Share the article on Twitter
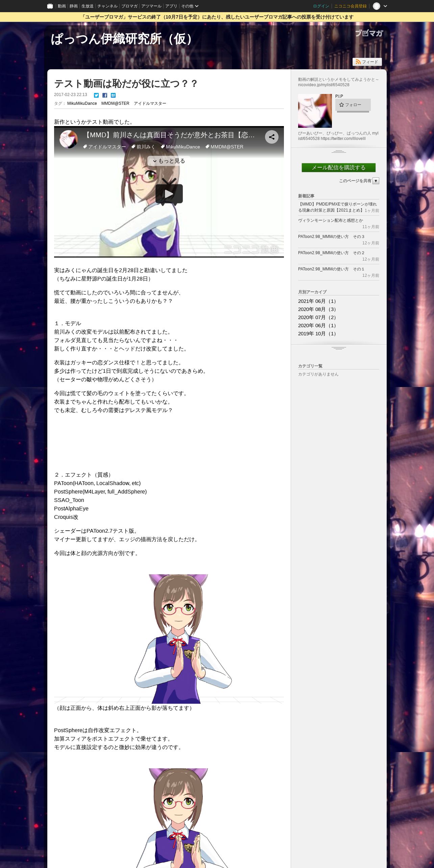Viewport: 434px width, 868px height. coord(96,95)
